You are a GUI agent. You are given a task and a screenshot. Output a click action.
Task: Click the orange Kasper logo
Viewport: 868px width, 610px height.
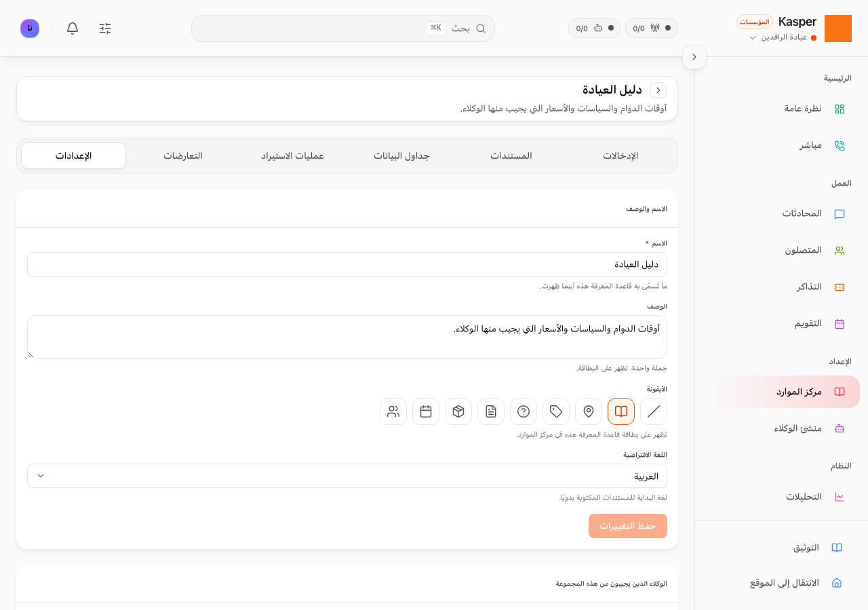click(x=838, y=28)
